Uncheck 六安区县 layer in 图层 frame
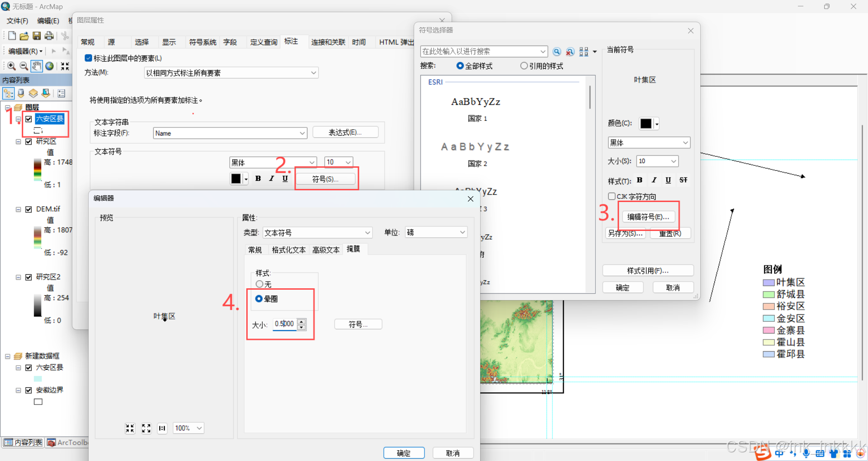Image resolution: width=868 pixels, height=461 pixels. pos(29,119)
